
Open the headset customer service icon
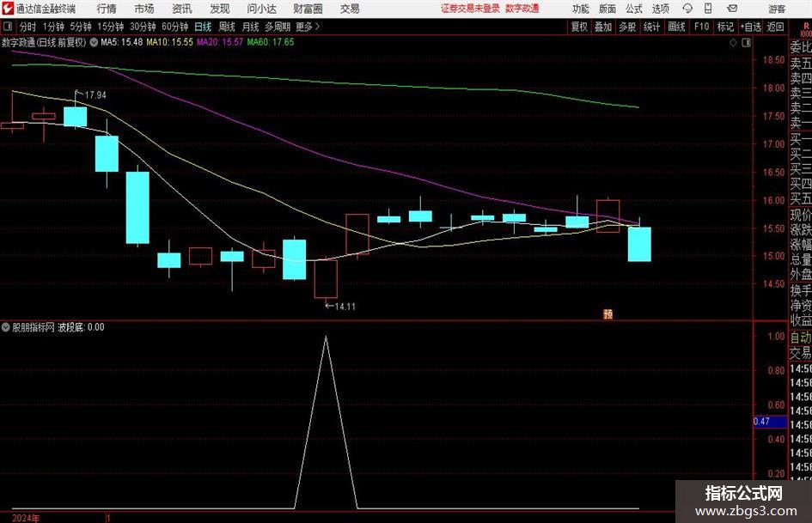click(x=687, y=9)
